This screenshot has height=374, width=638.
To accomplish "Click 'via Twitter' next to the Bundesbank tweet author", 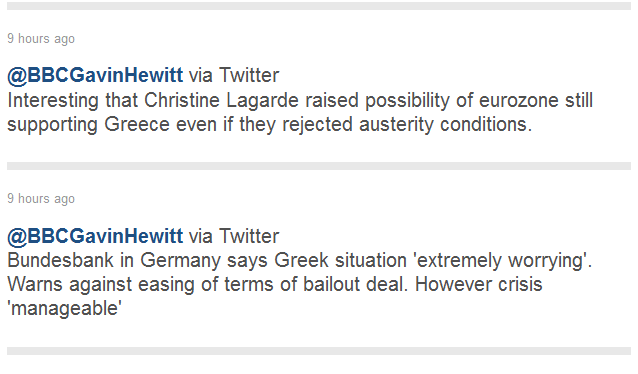I will [234, 236].
